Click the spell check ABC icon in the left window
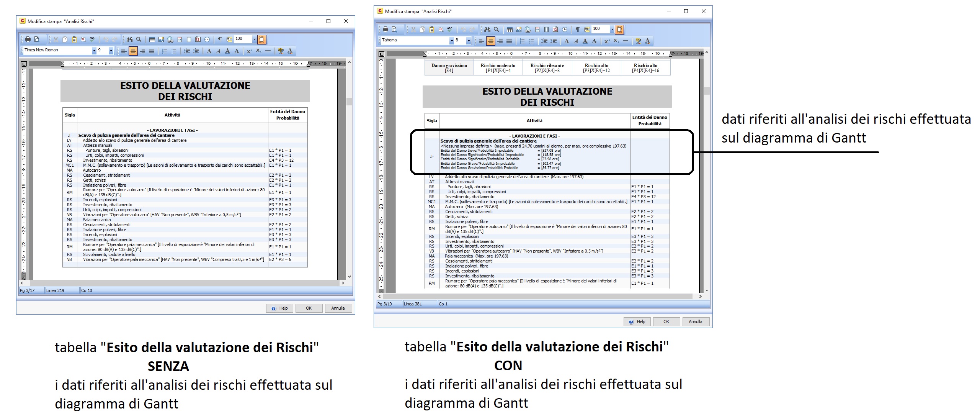 [x=92, y=39]
